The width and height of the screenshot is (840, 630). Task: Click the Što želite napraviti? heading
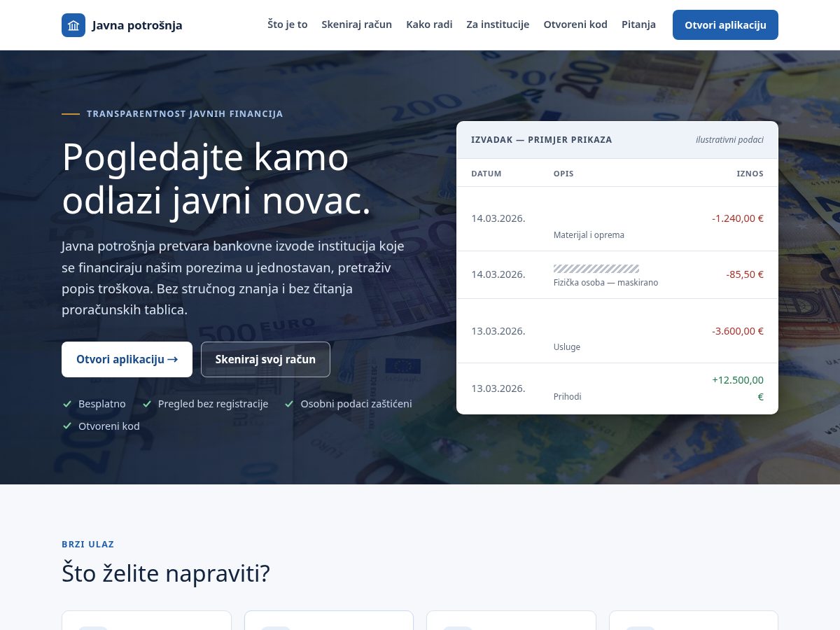pos(166,573)
